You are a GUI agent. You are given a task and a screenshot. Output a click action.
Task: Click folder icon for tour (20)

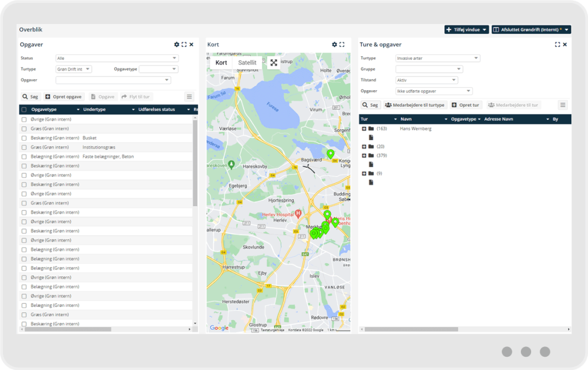(x=371, y=147)
